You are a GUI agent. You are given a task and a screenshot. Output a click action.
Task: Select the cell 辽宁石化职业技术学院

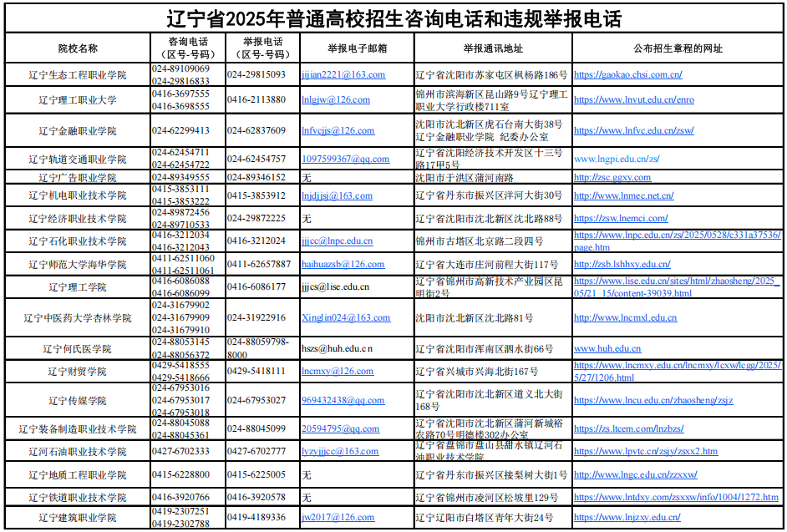point(78,241)
